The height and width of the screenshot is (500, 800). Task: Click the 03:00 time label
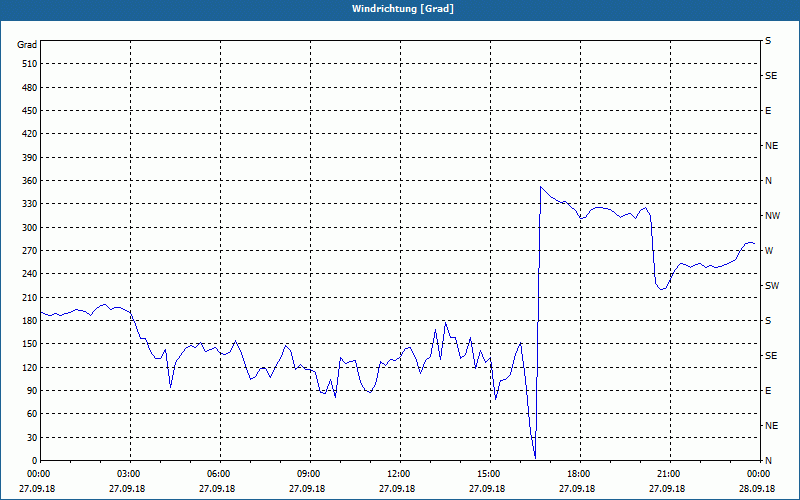[x=128, y=474]
